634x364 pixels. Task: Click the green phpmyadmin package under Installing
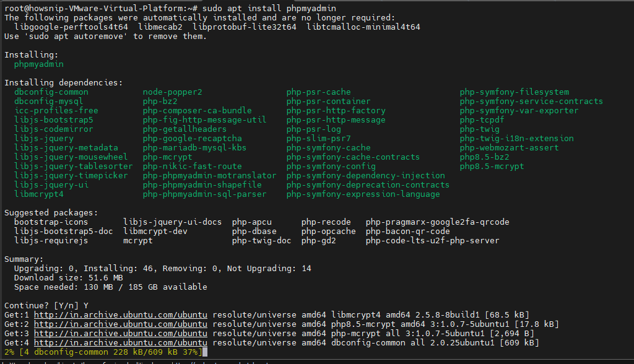pos(39,64)
